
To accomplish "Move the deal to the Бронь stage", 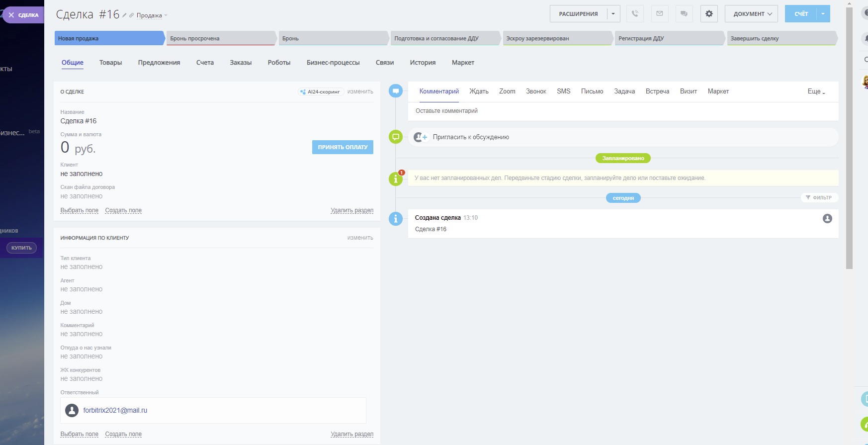I will pyautogui.click(x=334, y=38).
